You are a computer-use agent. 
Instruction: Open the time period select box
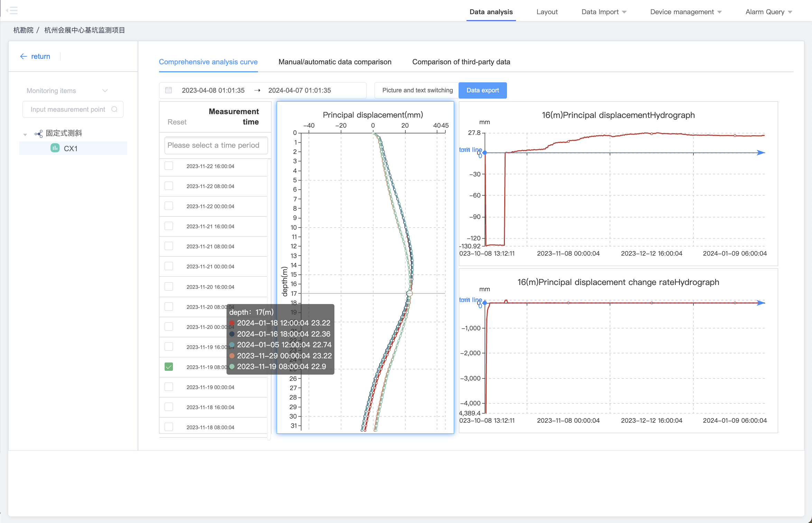[216, 145]
